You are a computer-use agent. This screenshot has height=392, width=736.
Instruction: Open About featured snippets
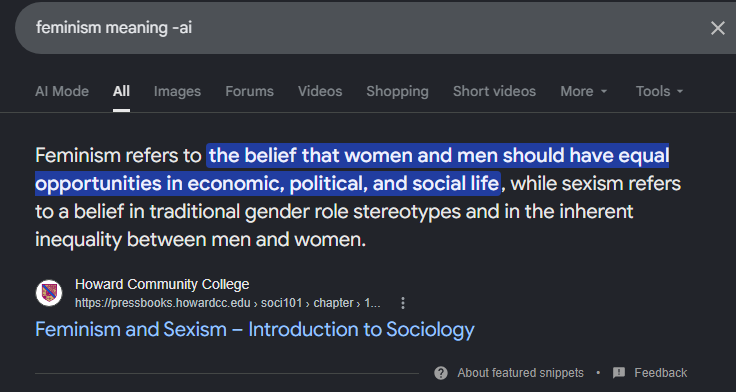pyautogui.click(x=521, y=373)
